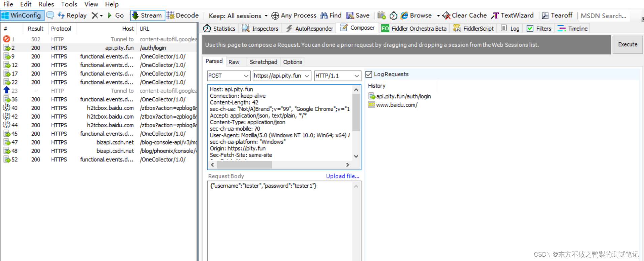Open the Fiddler Orchestra Beta tab
This screenshot has height=261, width=644.
click(x=414, y=29)
